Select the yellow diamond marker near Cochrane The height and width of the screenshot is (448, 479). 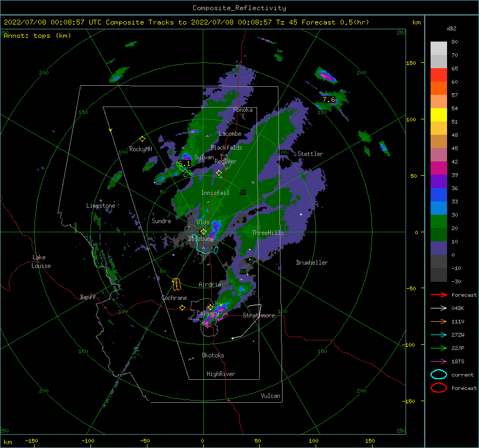pos(182,307)
